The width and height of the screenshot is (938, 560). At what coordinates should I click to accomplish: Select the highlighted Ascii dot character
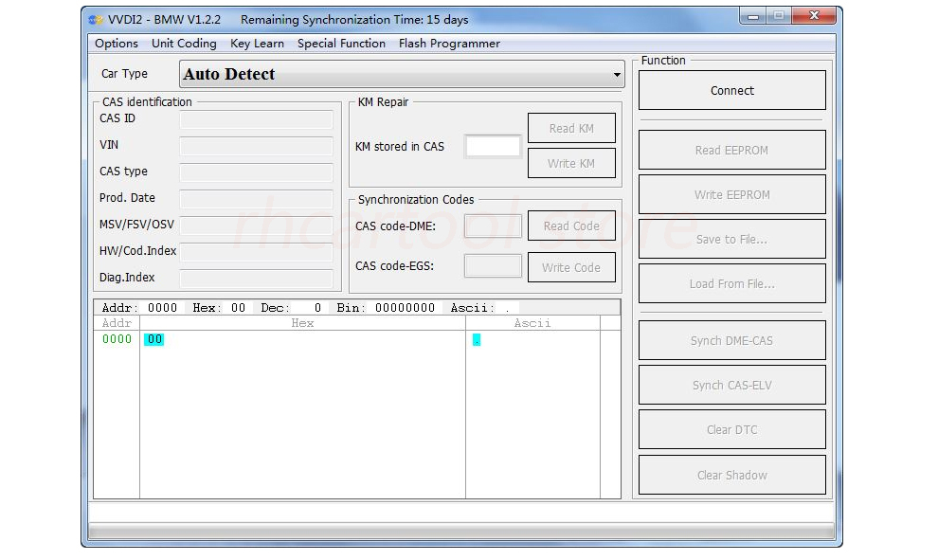(477, 340)
